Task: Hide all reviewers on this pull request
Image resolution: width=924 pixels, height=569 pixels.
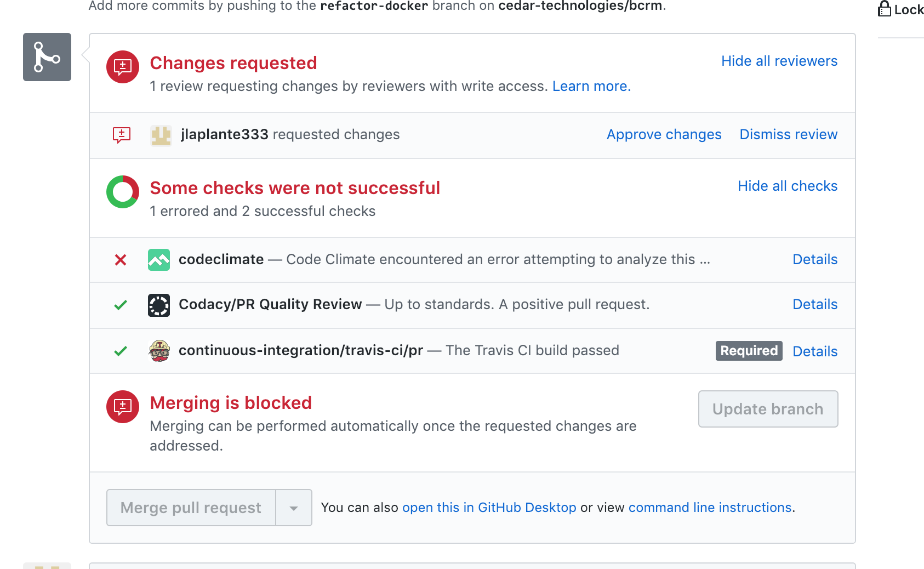Action: pyautogui.click(x=779, y=61)
